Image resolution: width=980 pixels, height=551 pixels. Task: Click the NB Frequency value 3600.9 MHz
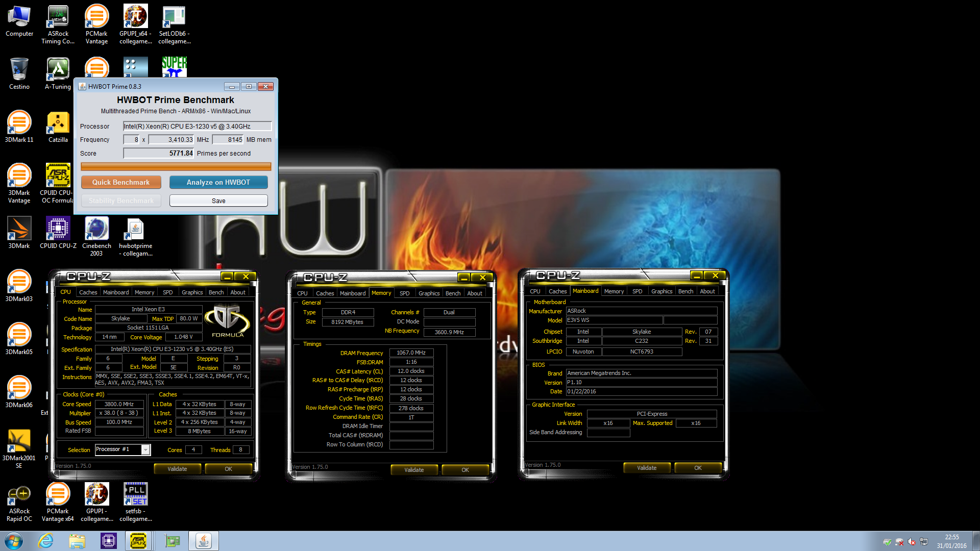(449, 332)
